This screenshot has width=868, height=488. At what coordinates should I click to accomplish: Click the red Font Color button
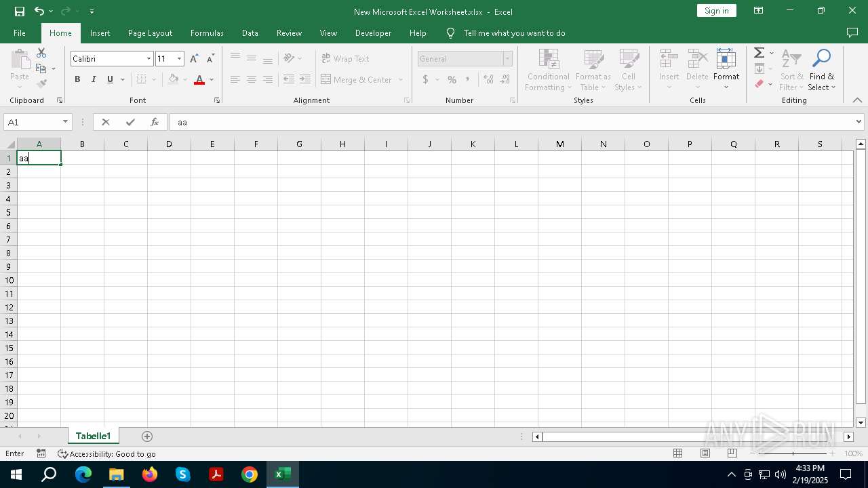(199, 79)
